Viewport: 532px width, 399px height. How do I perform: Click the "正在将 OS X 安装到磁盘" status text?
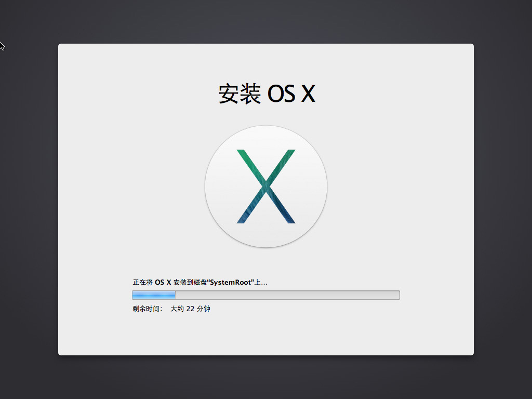200,282
